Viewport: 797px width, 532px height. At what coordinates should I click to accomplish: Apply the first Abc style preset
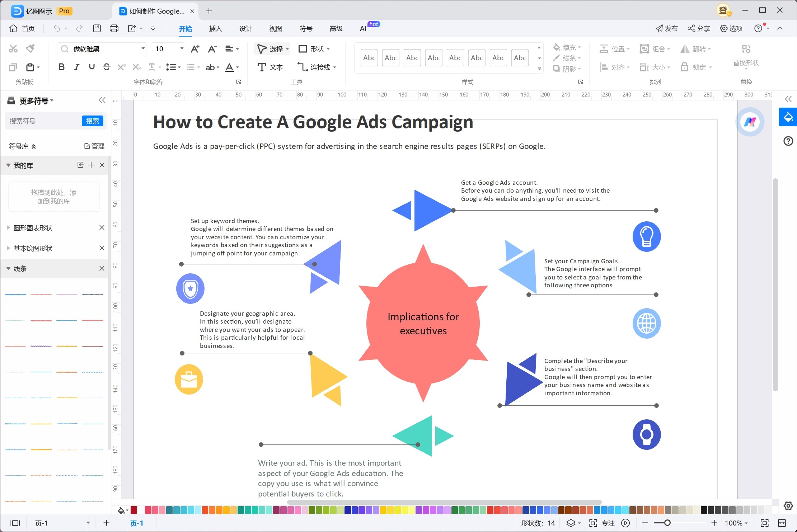coord(369,58)
